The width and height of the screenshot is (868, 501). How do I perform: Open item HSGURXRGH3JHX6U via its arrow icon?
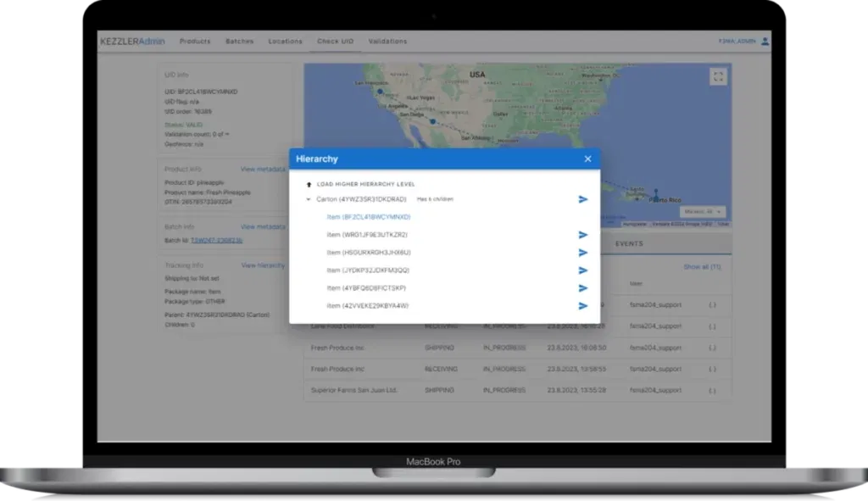[x=582, y=253]
